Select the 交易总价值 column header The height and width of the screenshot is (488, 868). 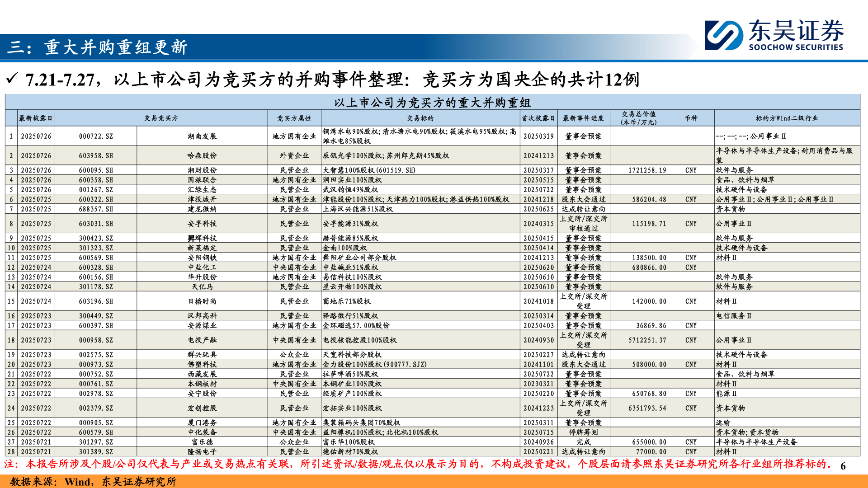click(639, 117)
